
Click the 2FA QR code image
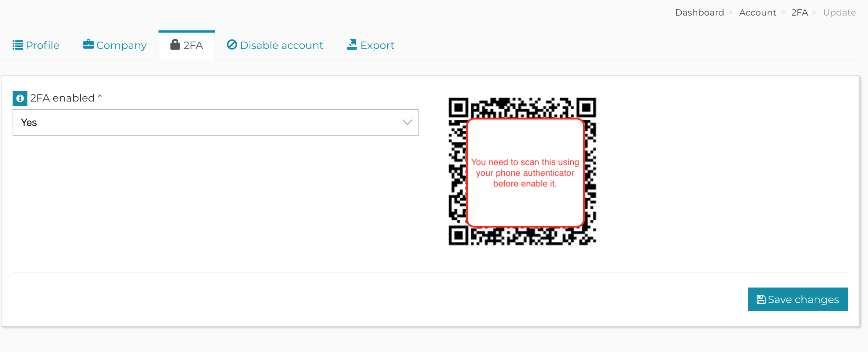coord(522,171)
